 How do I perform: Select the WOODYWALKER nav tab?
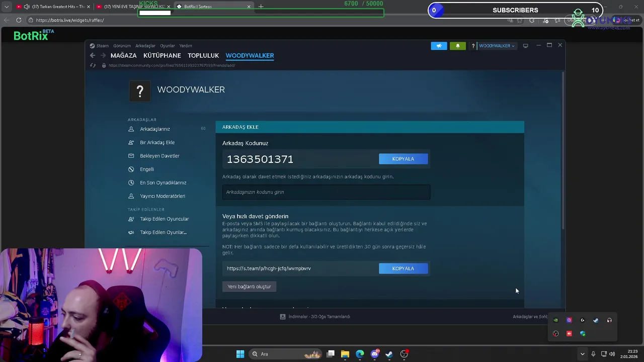(x=250, y=56)
